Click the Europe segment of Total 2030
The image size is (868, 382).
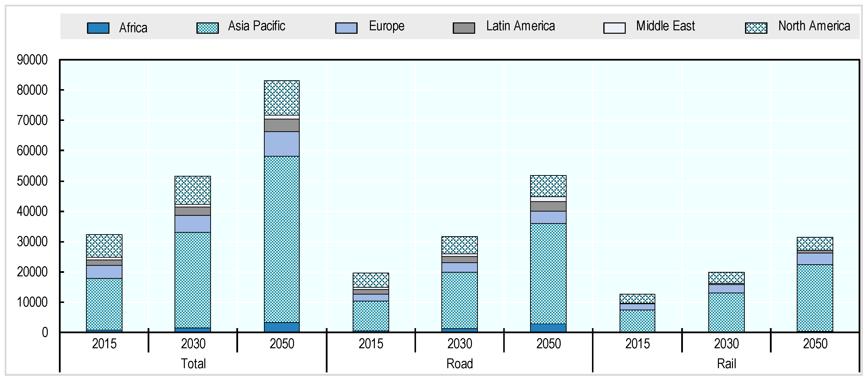pyautogui.click(x=193, y=224)
